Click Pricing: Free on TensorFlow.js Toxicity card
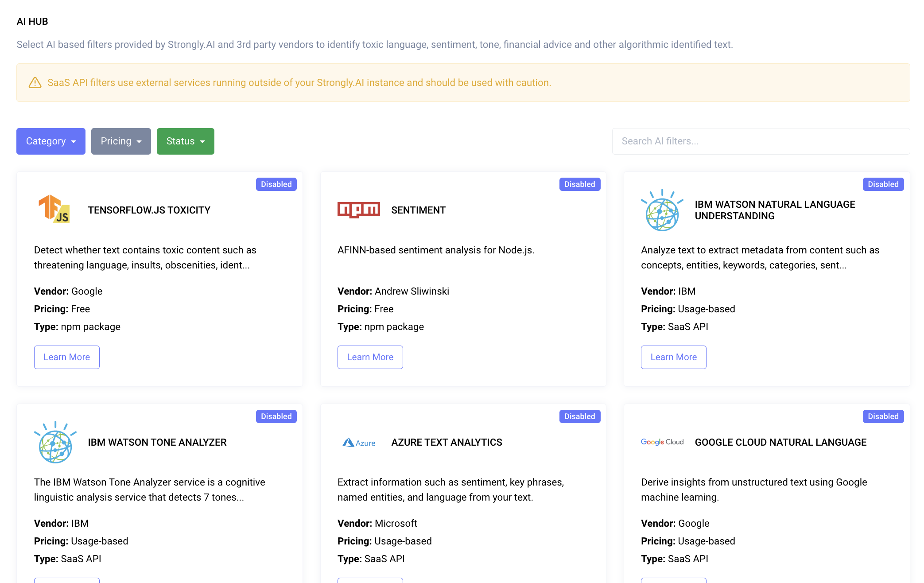924x583 pixels. [62, 309]
